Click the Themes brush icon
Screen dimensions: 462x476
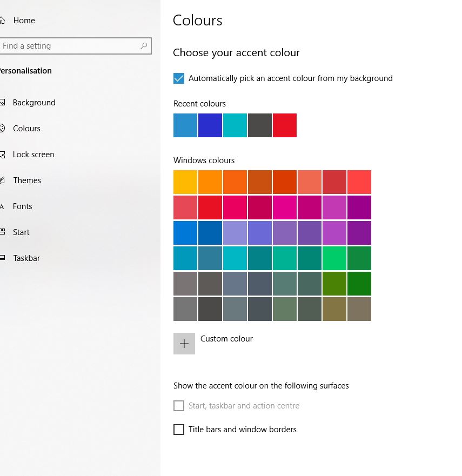[2, 180]
